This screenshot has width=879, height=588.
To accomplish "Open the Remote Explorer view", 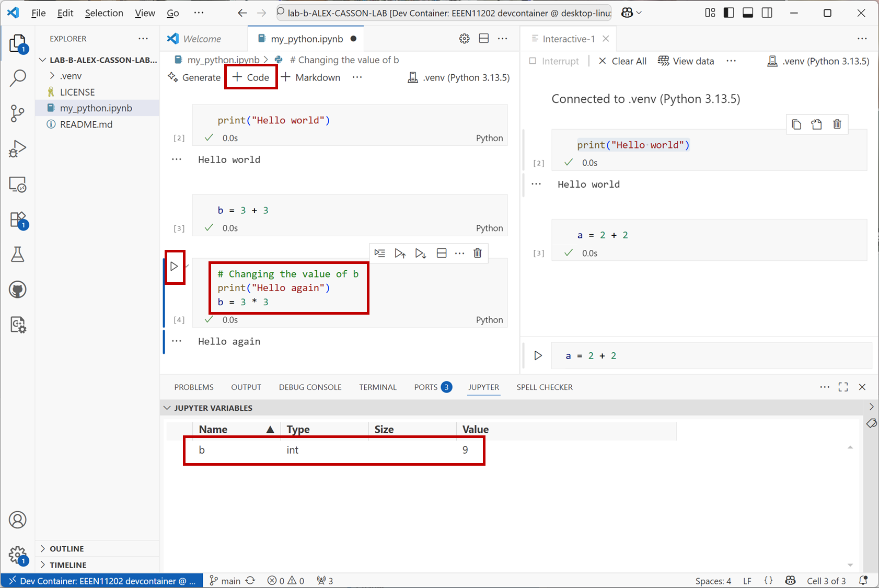I will tap(17, 185).
